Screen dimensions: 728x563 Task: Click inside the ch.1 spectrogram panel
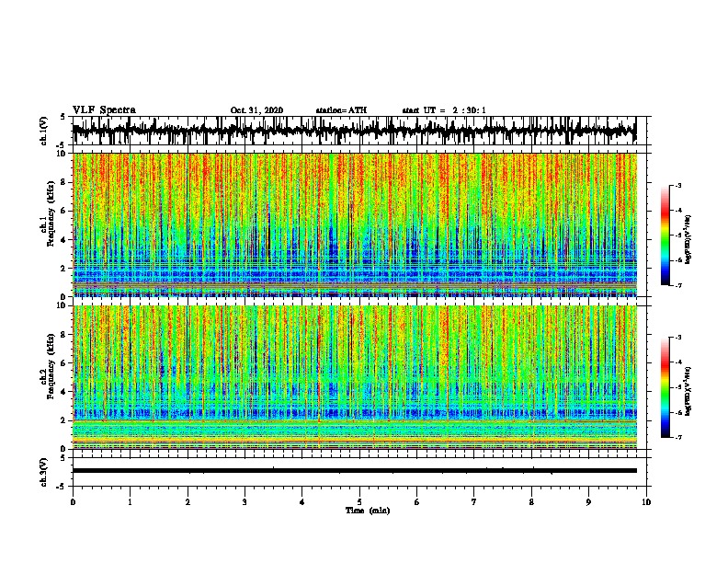point(355,224)
